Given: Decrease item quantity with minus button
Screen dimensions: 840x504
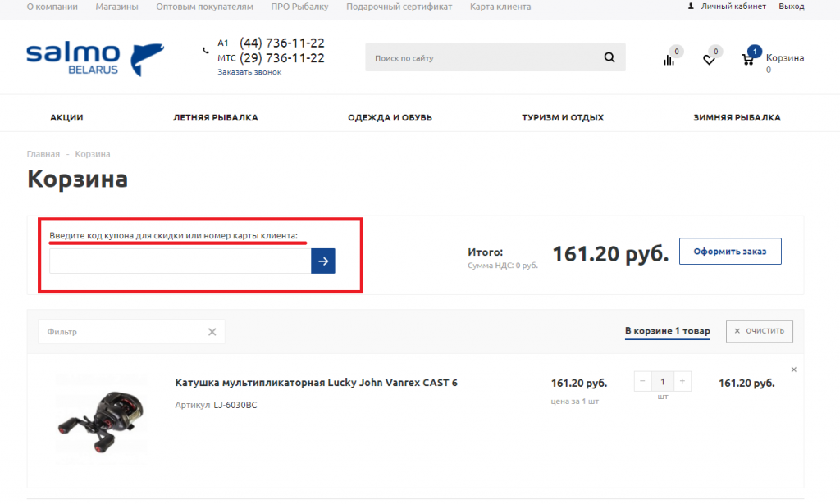Looking at the screenshot, I should point(643,381).
